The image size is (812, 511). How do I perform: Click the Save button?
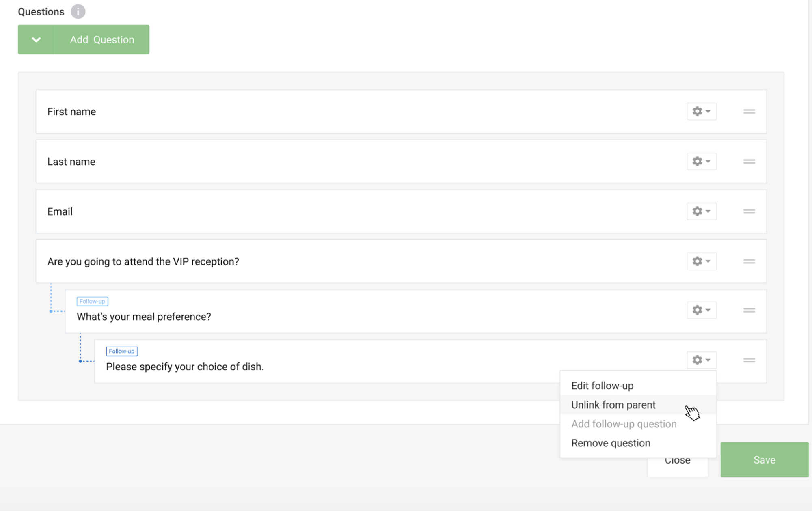[764, 459]
